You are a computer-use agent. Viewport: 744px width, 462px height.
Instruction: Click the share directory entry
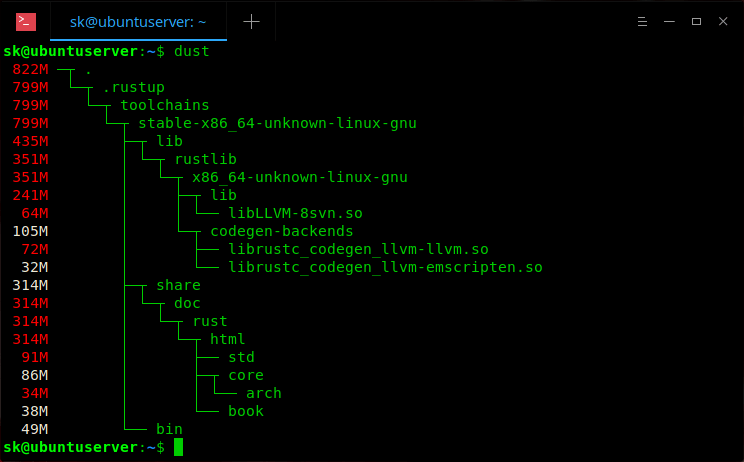pos(178,285)
